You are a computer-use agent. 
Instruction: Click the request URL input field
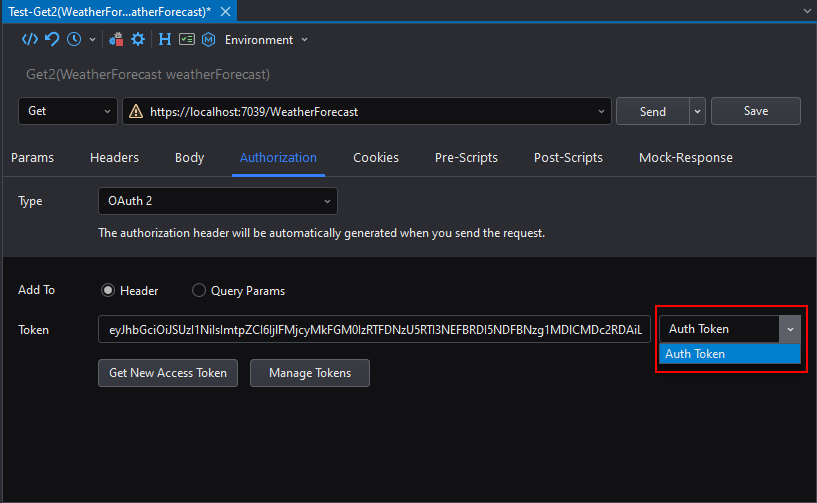pos(367,111)
